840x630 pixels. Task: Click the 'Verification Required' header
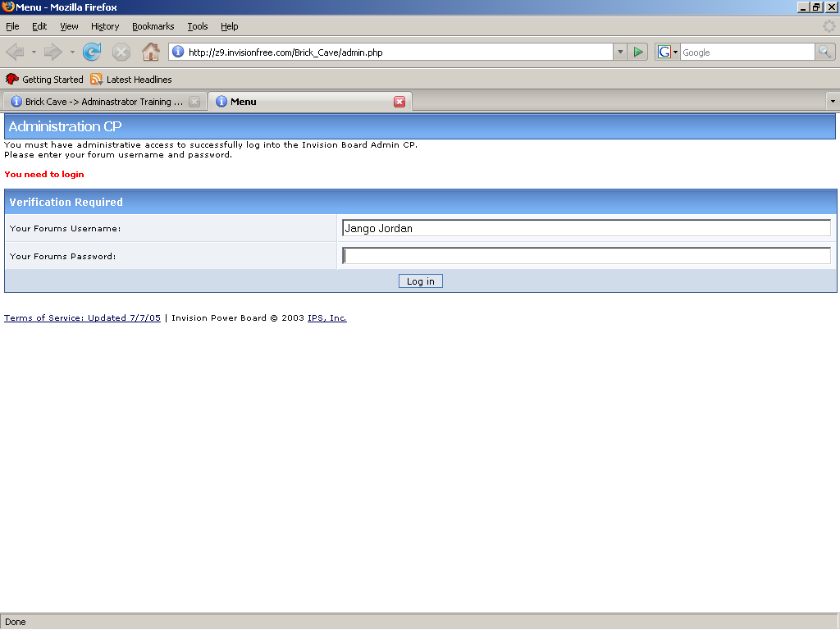(x=66, y=202)
